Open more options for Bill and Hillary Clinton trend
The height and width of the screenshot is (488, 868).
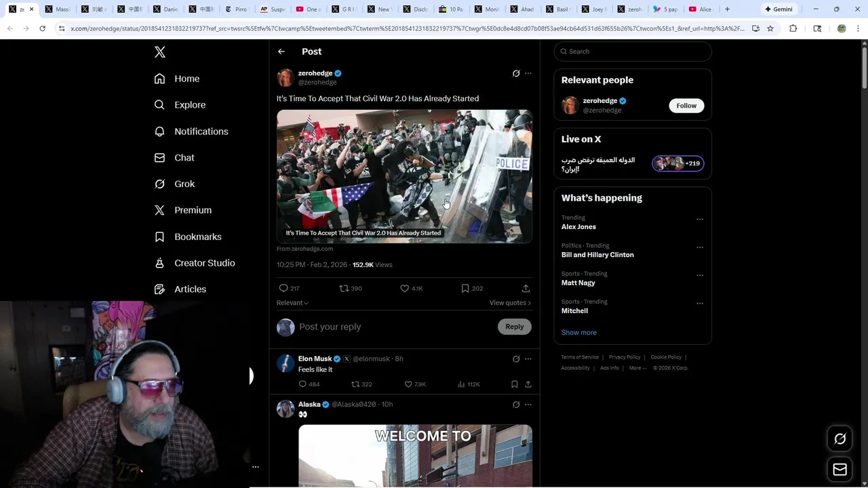pyautogui.click(x=700, y=247)
